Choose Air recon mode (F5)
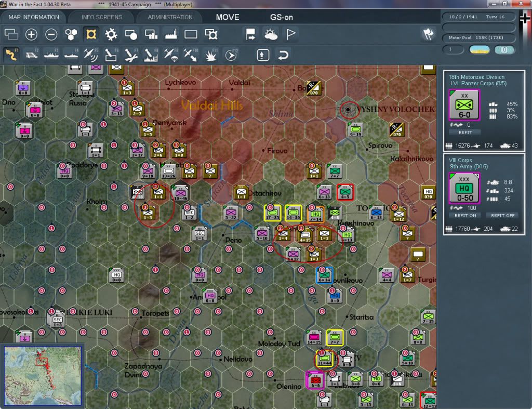 [x=91, y=55]
